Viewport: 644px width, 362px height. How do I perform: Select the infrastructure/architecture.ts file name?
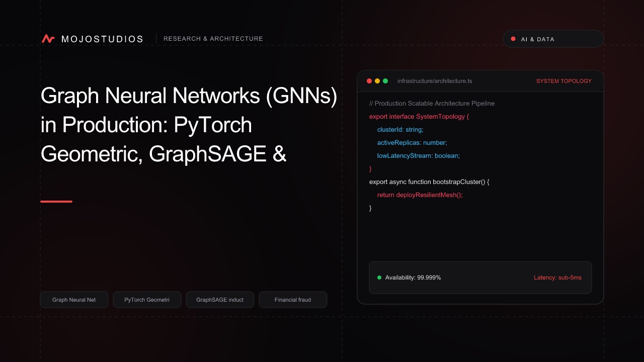tap(435, 81)
